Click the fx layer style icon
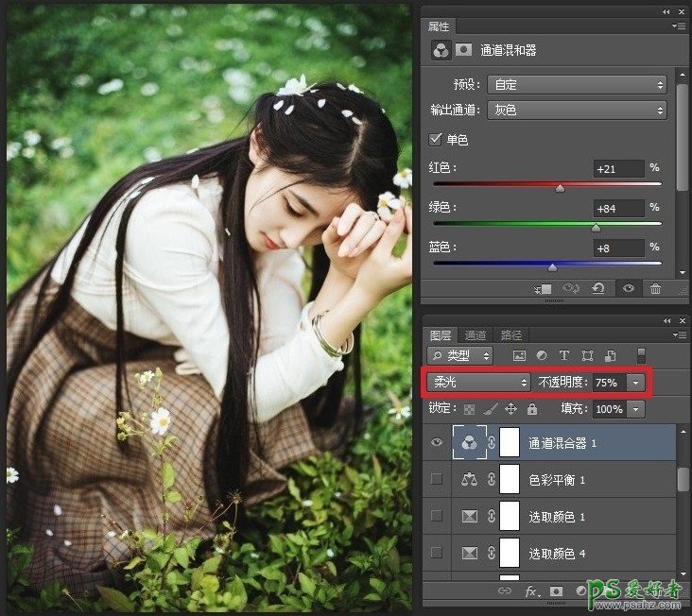The image size is (692, 616). [531, 591]
